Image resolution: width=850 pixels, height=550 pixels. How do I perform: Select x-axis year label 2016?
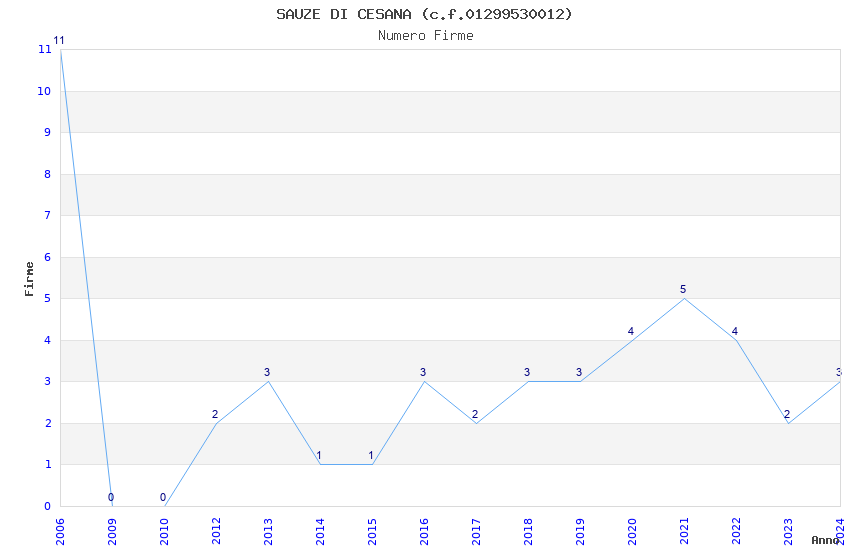424,532
